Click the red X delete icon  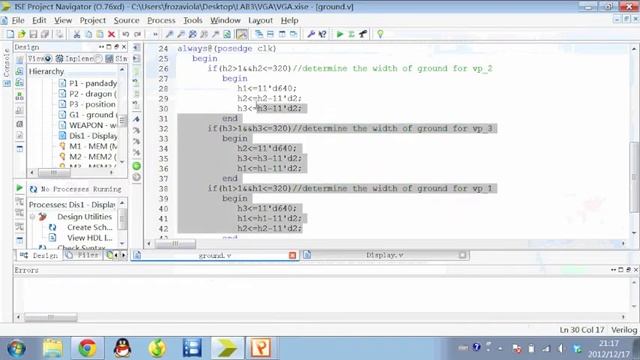tap(111, 34)
